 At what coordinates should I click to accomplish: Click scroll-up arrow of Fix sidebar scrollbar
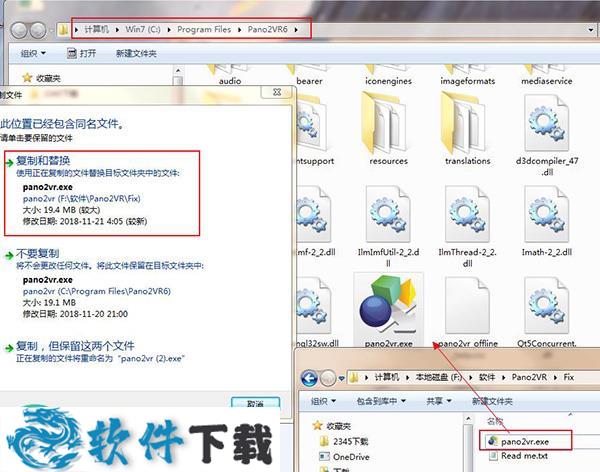click(468, 419)
